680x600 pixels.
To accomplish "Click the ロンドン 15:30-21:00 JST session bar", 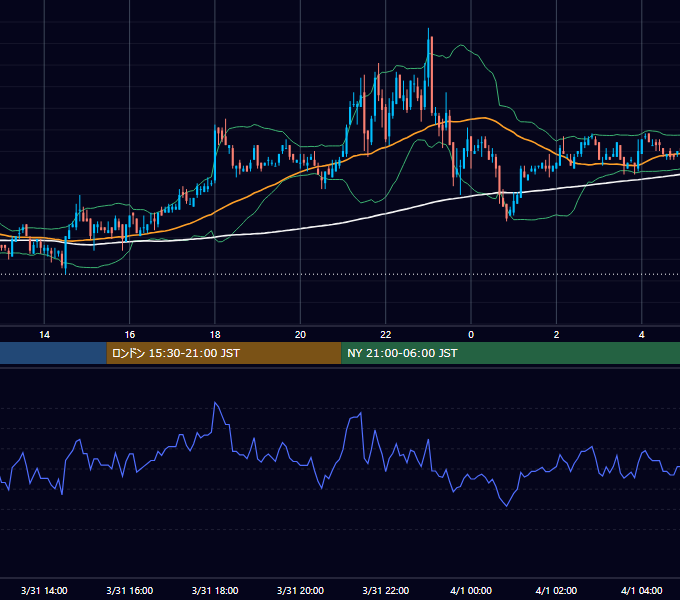I will pos(224,353).
